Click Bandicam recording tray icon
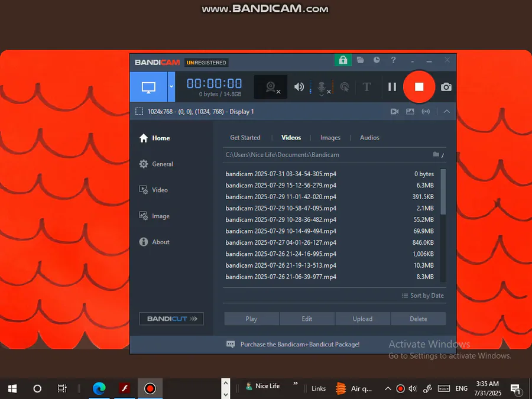 pos(400,389)
